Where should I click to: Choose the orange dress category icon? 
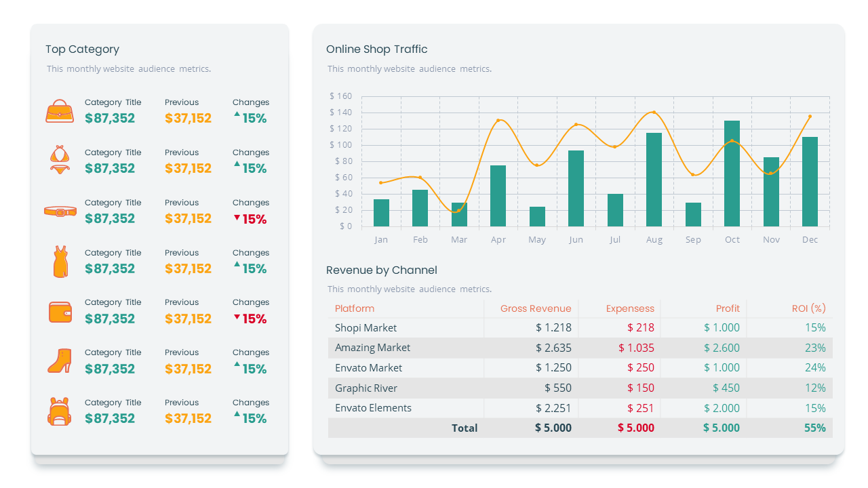click(x=60, y=262)
